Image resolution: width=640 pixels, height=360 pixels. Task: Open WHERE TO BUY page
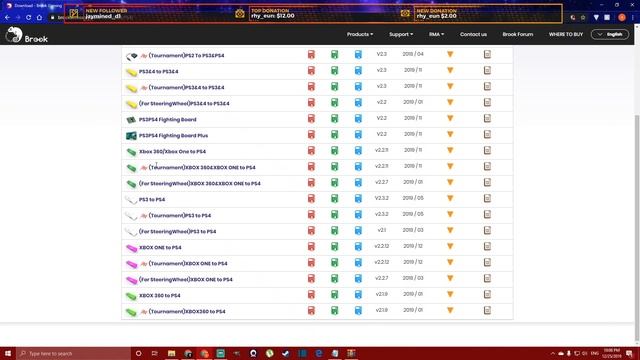[x=566, y=34]
